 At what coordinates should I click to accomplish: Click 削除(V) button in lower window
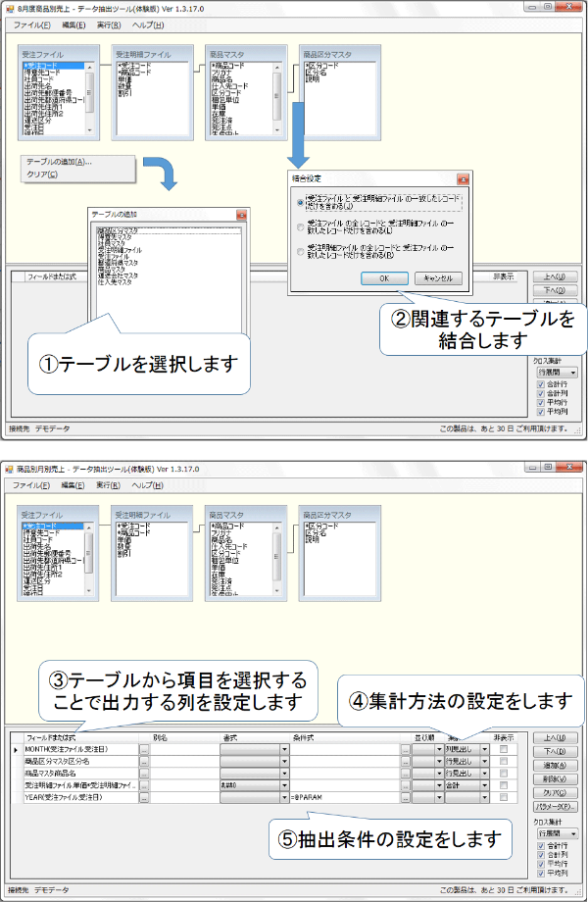click(x=555, y=779)
